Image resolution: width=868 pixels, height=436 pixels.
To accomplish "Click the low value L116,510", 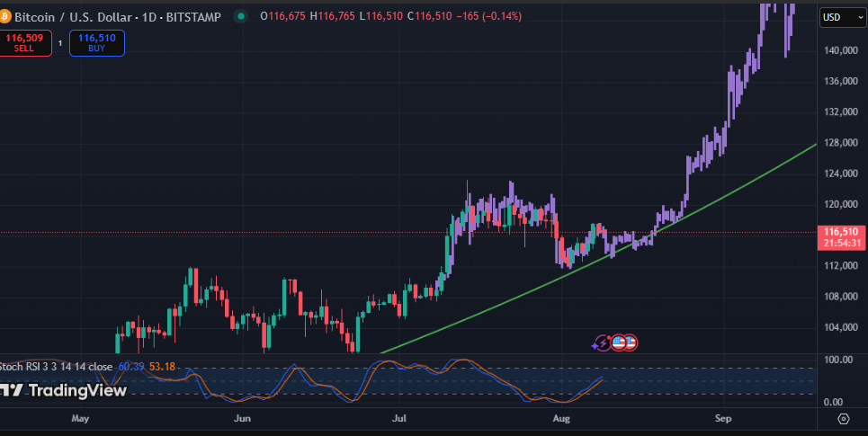I will click(x=380, y=16).
